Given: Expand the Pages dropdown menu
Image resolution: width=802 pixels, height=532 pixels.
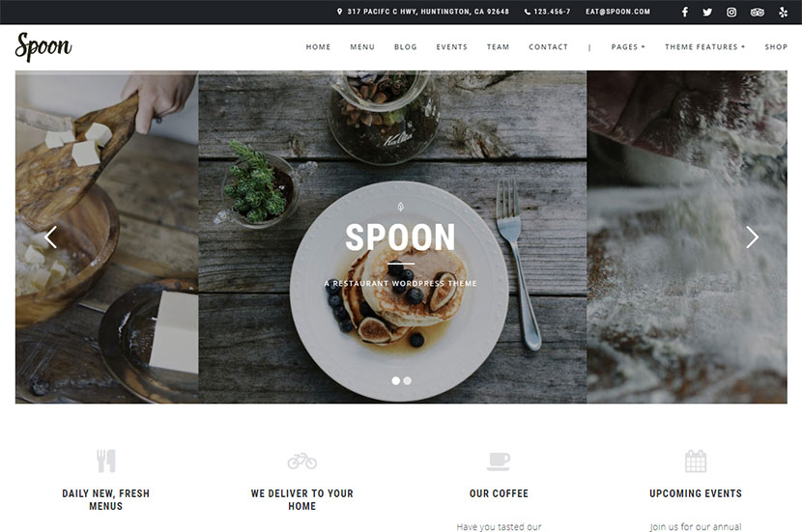Looking at the screenshot, I should [x=628, y=46].
